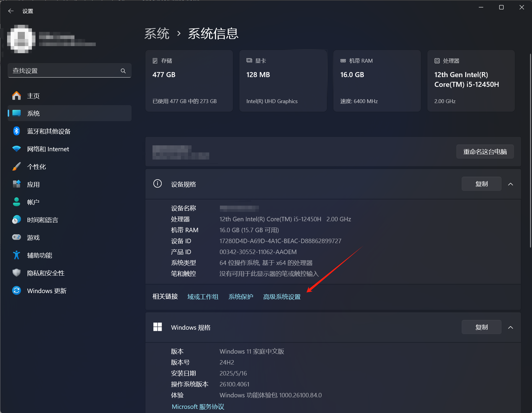Click the storage disk icon
The image size is (532, 413).
155,61
